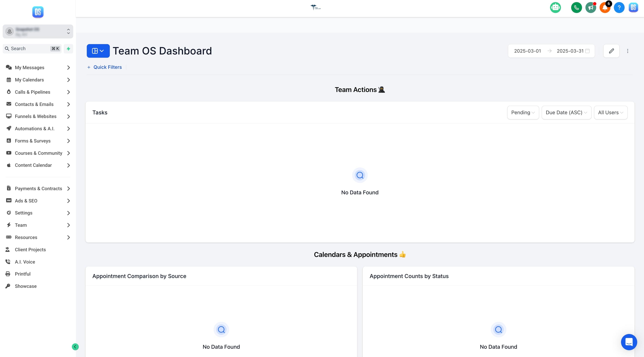Expand the account switcher selector
This screenshot has width=644, height=357.
point(38,31)
